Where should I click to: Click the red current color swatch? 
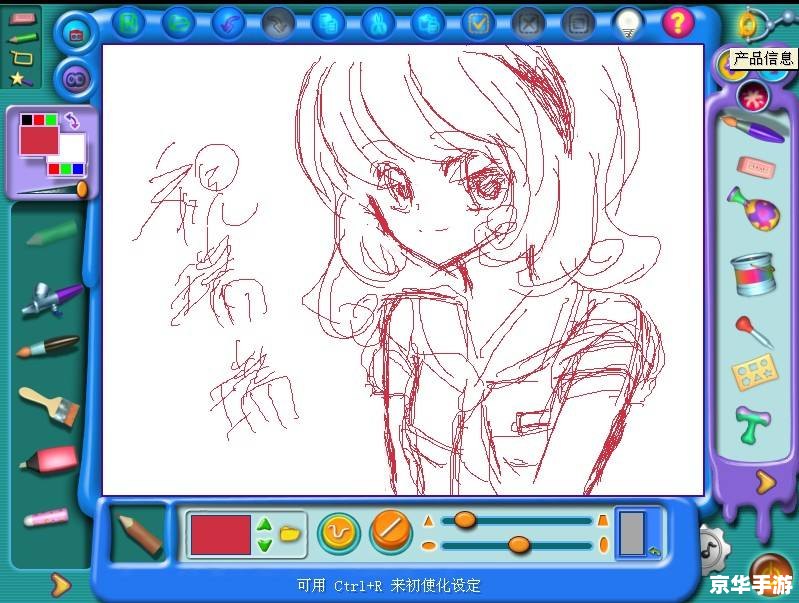click(221, 534)
